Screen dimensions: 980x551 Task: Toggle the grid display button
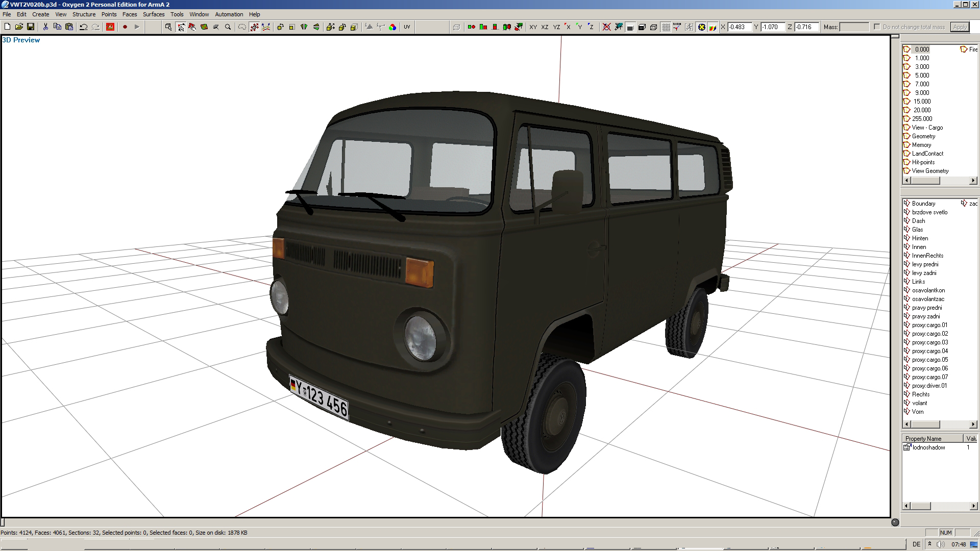[x=666, y=27]
